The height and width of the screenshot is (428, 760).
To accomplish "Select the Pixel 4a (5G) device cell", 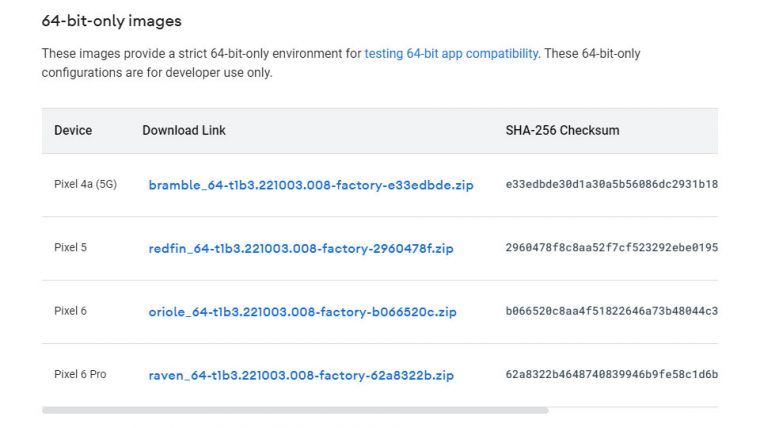I will click(x=85, y=184).
